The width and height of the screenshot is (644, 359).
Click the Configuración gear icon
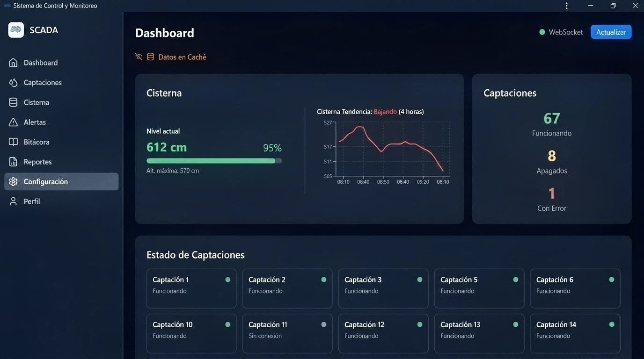tap(13, 181)
